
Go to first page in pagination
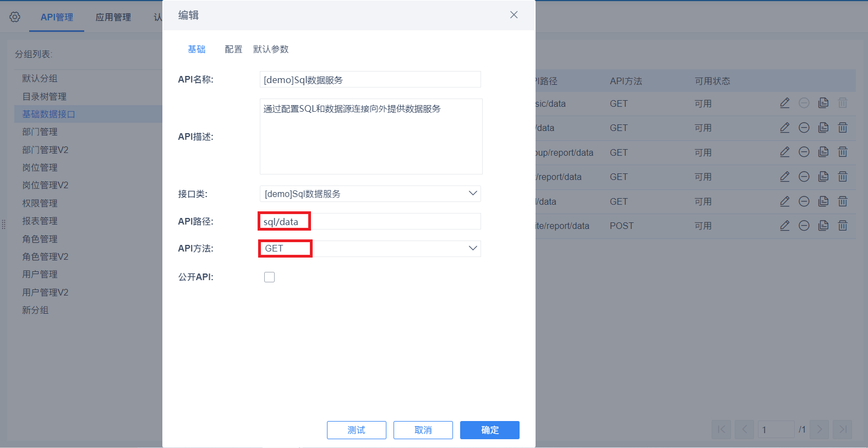tap(721, 429)
